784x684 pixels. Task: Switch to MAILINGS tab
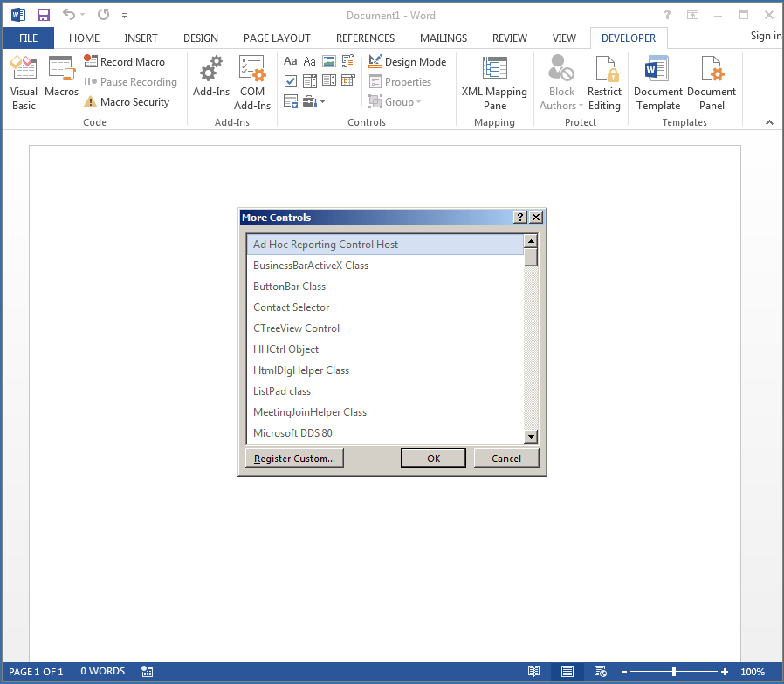click(444, 38)
